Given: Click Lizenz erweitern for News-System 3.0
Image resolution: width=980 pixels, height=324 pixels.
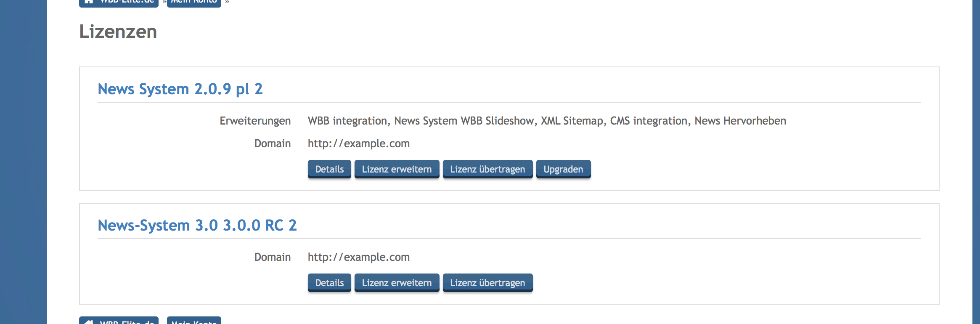Looking at the screenshot, I should [397, 283].
